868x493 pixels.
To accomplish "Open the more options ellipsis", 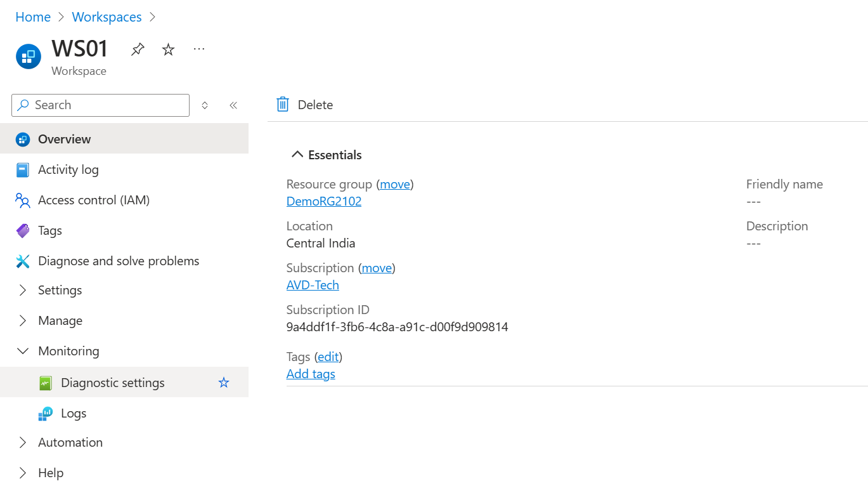I will pyautogui.click(x=199, y=49).
